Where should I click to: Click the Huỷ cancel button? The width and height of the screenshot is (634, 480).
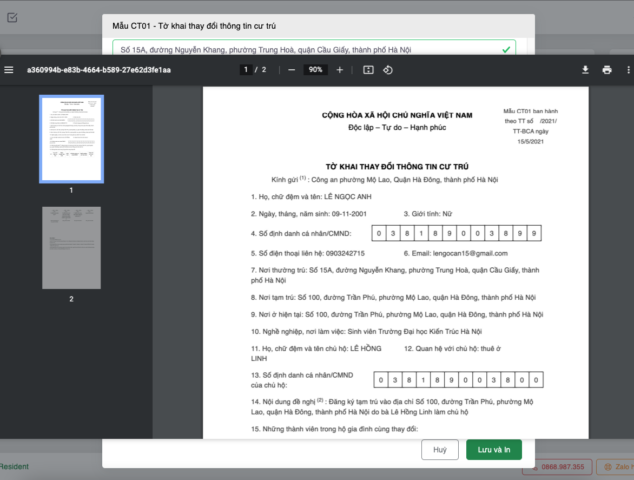tap(439, 450)
